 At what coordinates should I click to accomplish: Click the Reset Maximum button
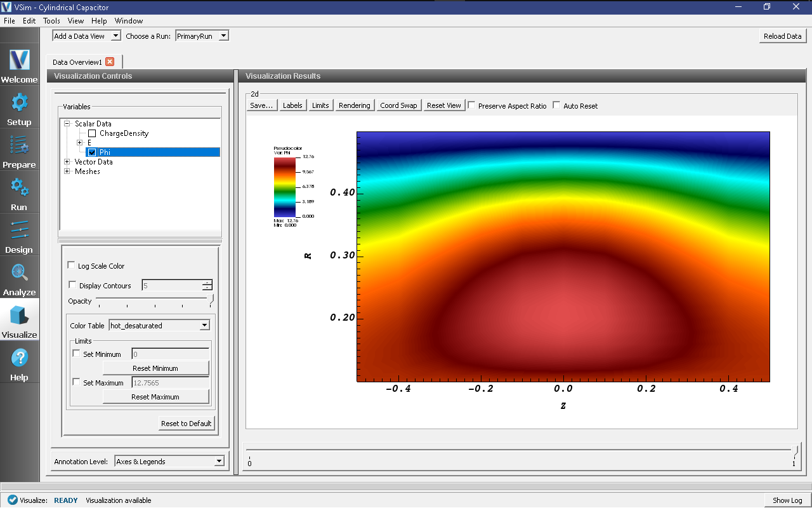155,397
